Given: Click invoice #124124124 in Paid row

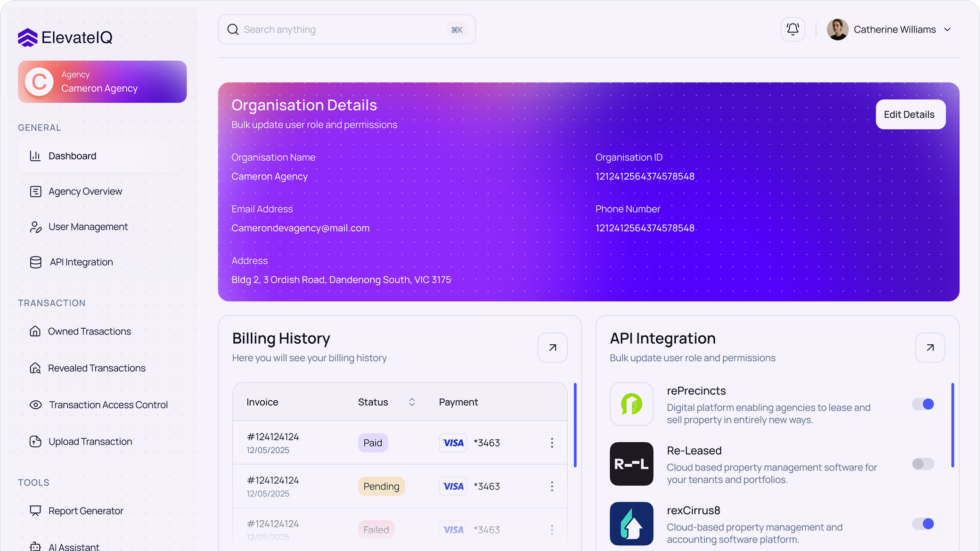Looking at the screenshot, I should [273, 437].
